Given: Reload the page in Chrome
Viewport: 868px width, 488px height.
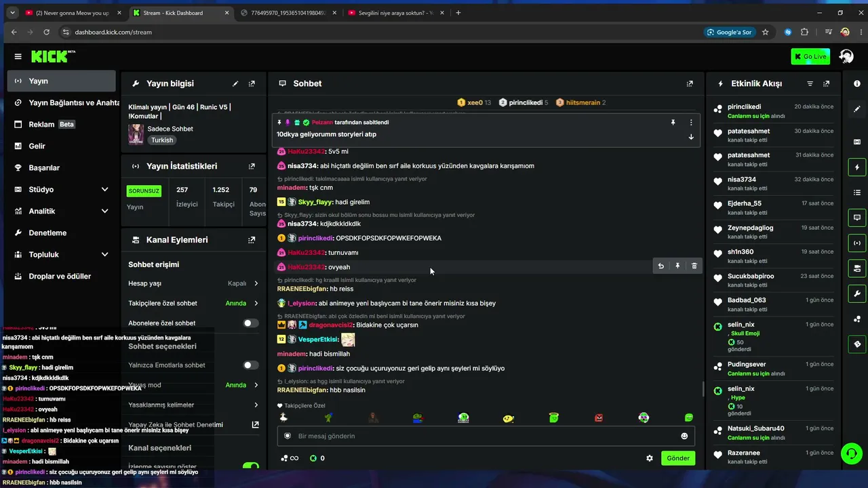Looking at the screenshot, I should [x=47, y=32].
